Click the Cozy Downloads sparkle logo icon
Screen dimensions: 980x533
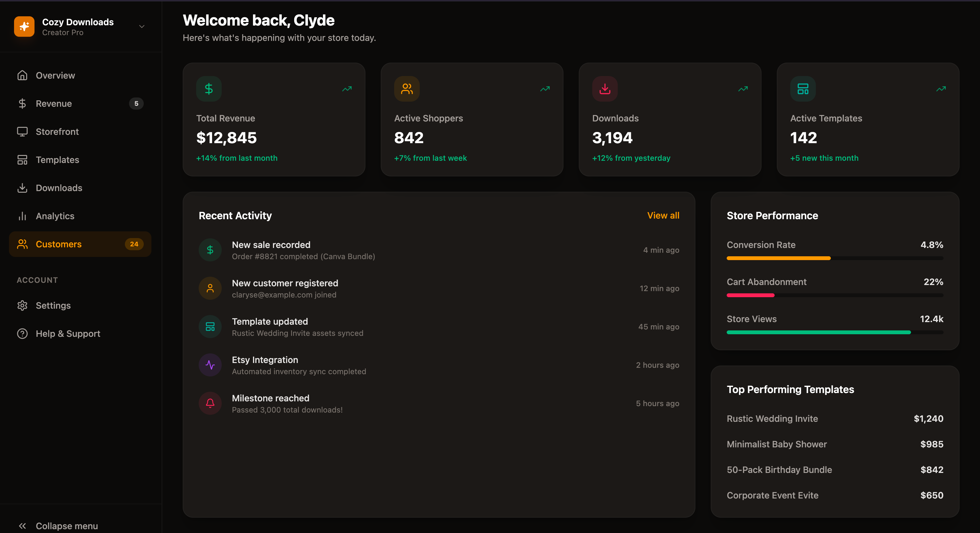(x=24, y=26)
